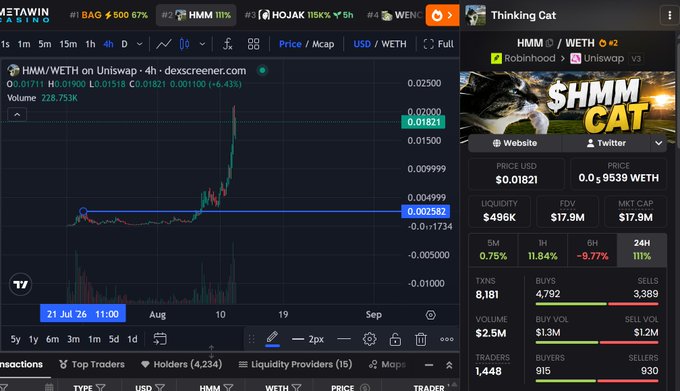Screen dimensions: 680x391
Task: Toggle price display in PRICE column
Action: point(365,387)
